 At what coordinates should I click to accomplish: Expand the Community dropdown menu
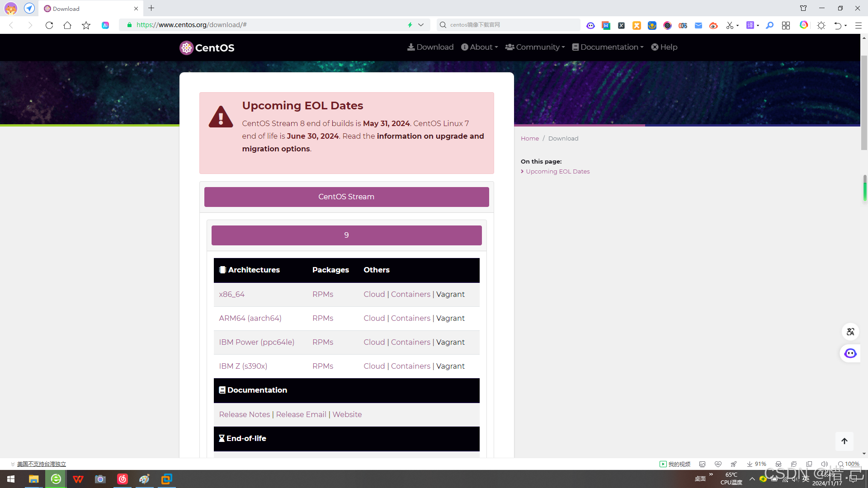coord(535,47)
